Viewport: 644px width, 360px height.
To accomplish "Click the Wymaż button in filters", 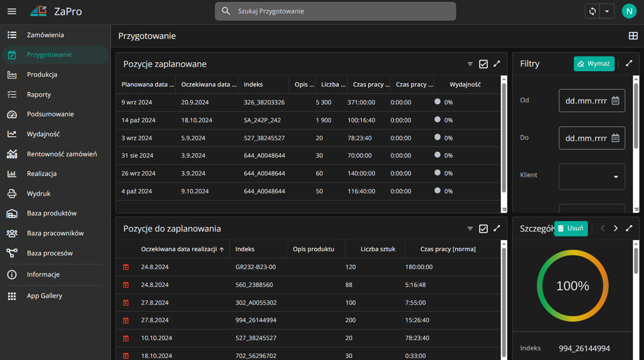I will pos(594,63).
